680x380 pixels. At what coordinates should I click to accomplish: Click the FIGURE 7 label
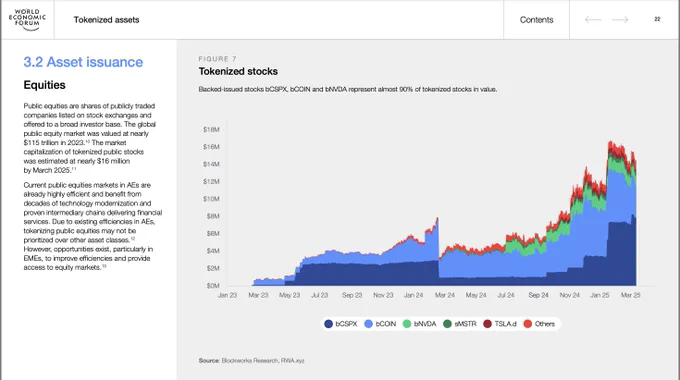[218, 59]
